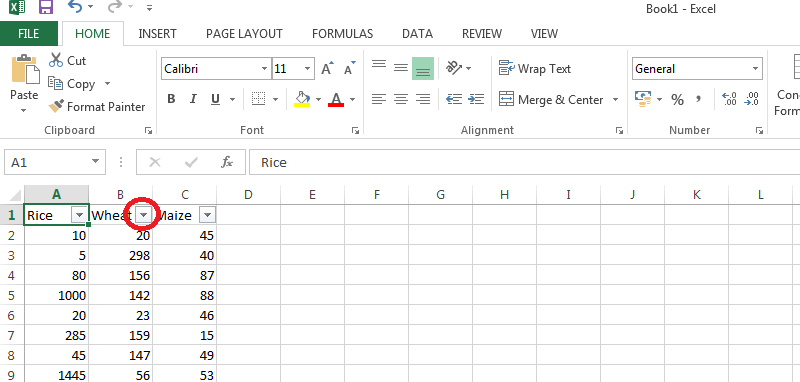Apply comma style format
800x382 pixels.
(x=699, y=98)
